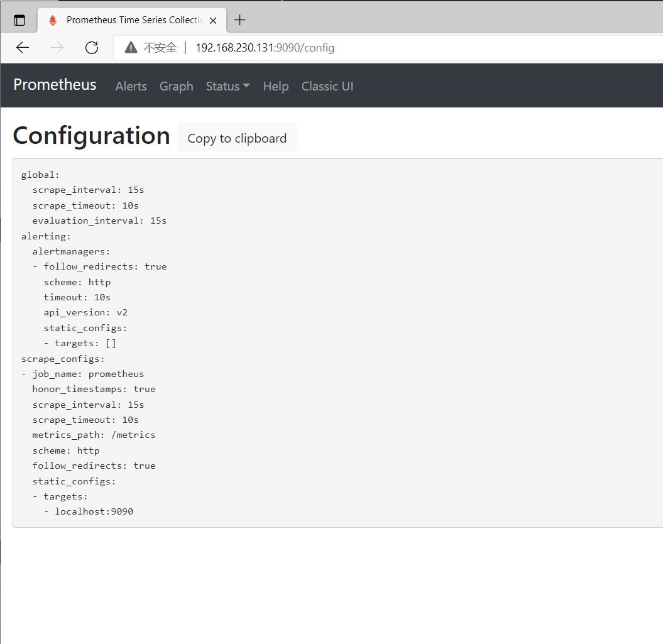
Task: Click the 'global:' line
Action: pyautogui.click(x=41, y=175)
